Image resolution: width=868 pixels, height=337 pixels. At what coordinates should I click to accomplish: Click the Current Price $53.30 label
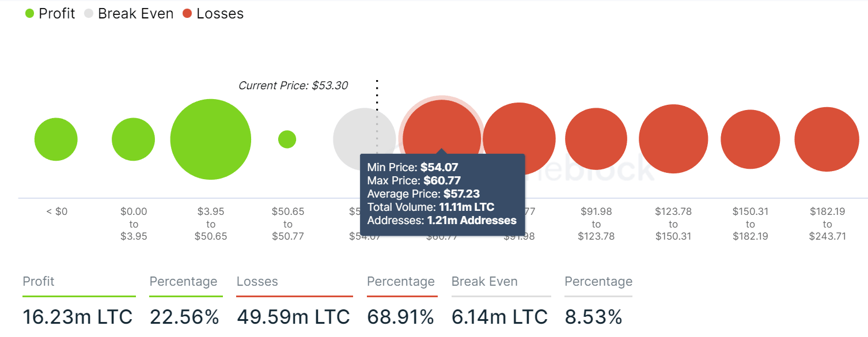tap(293, 86)
